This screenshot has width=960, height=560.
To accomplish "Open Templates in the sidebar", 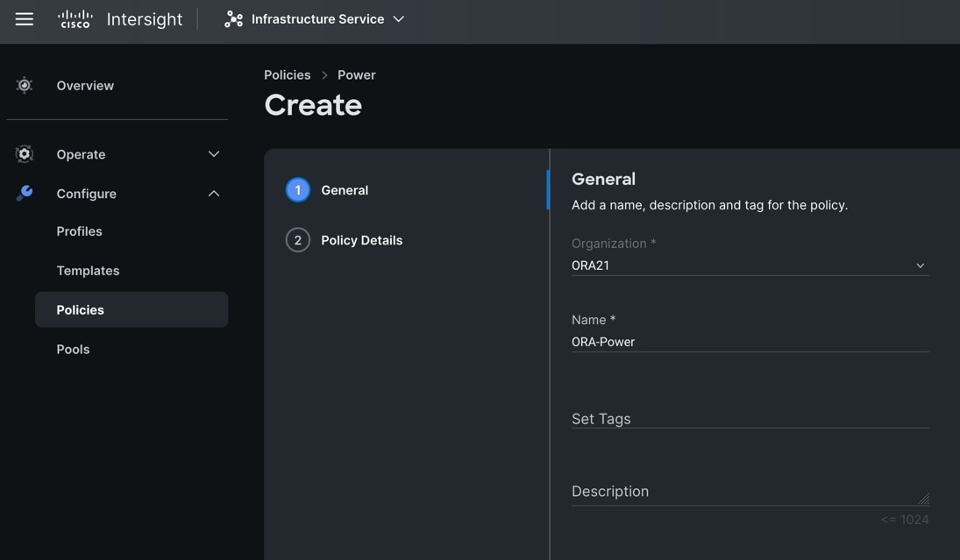I will coord(88,271).
